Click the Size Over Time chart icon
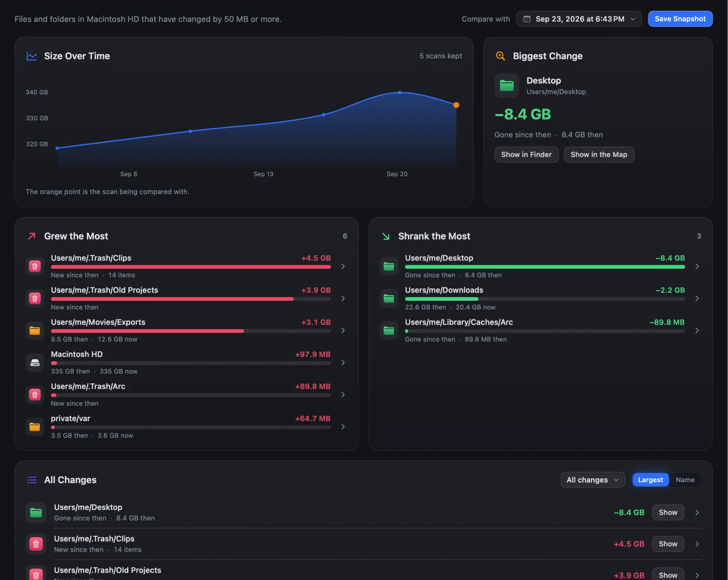This screenshot has width=728, height=580. (32, 56)
